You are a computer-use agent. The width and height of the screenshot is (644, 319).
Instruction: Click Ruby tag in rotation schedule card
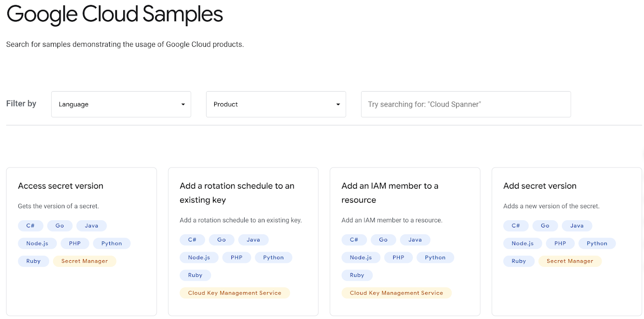click(x=195, y=275)
